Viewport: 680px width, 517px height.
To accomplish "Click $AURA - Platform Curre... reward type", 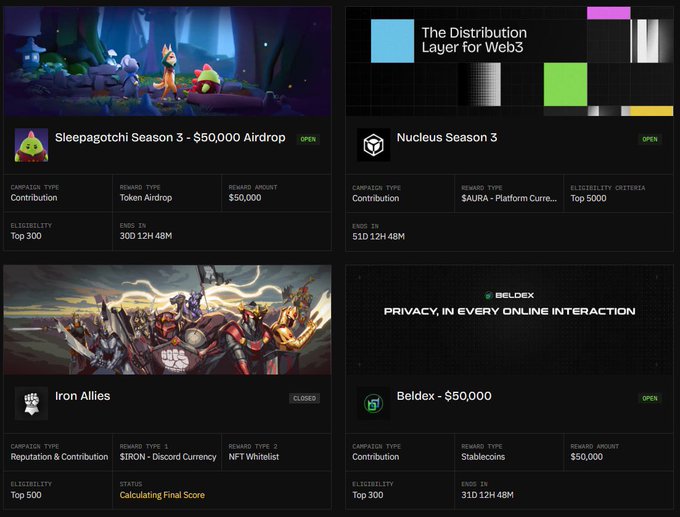I will tap(509, 198).
